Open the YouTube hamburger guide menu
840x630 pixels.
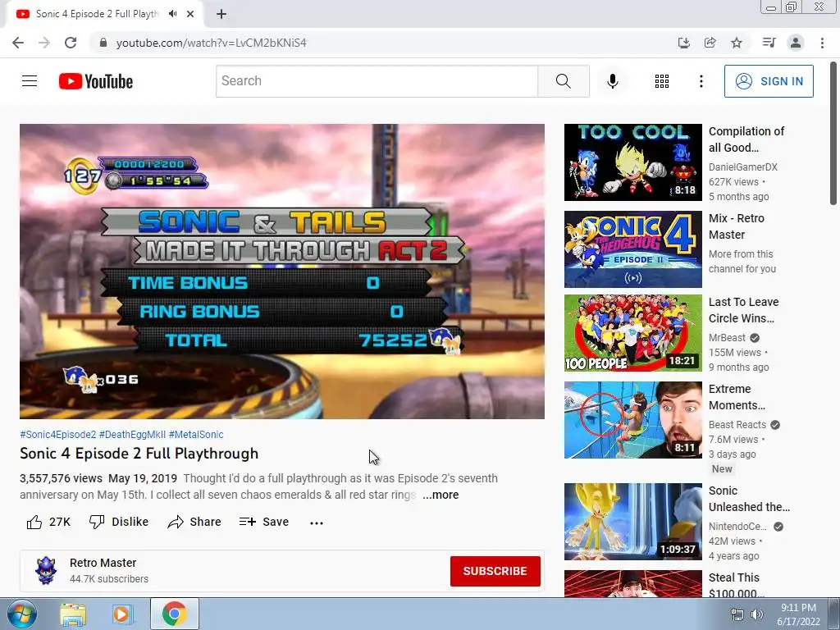[x=30, y=81]
